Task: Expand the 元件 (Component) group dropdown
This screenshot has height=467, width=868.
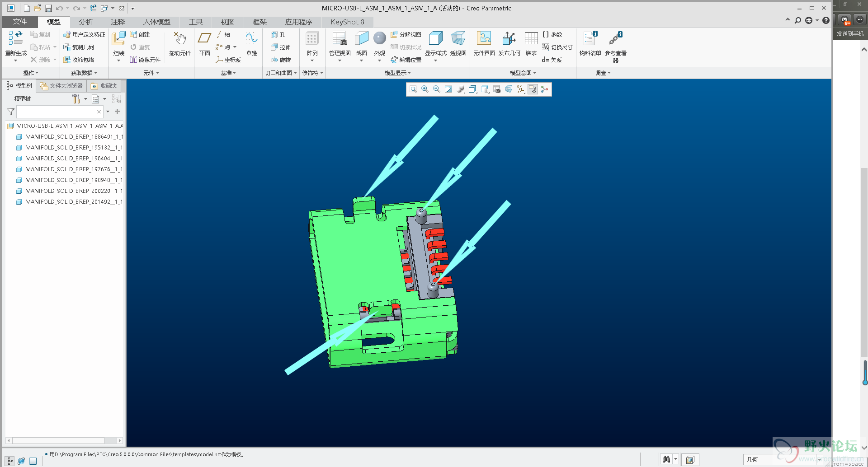Action: (151, 73)
